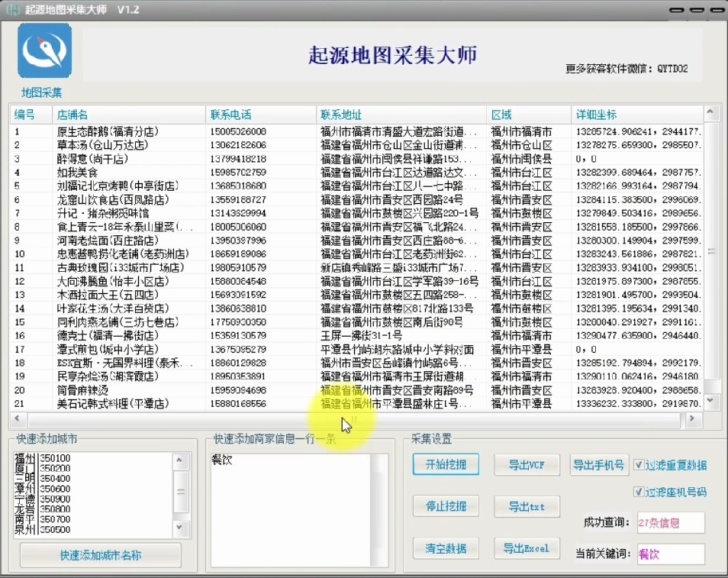Viewport: 728px width, 578px height.
Task: Click the horizontal scrollbar right arrow
Action: pos(693,419)
